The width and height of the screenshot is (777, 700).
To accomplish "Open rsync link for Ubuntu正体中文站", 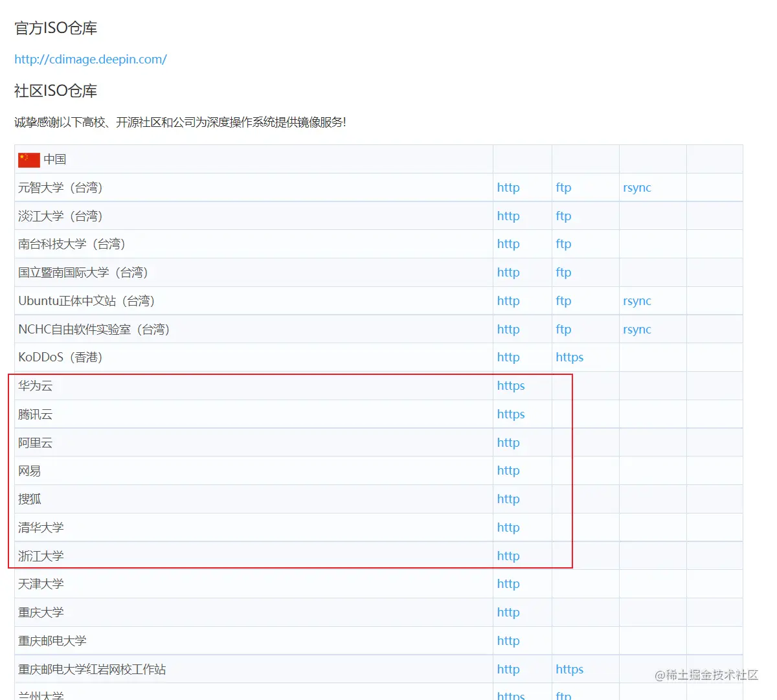I will [637, 301].
